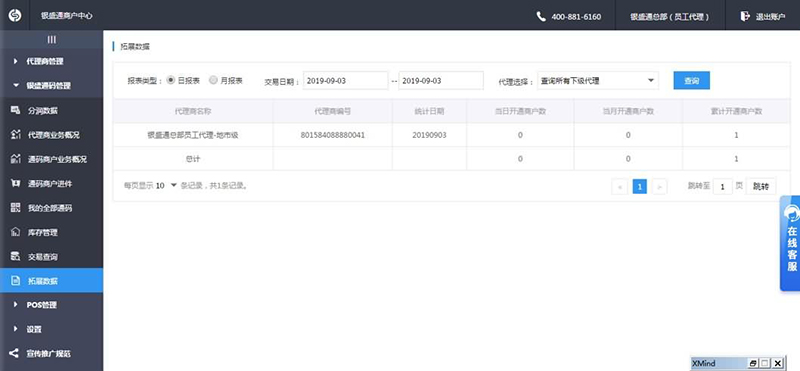
Task: Click the 交易查询 search icon
Action: coord(15,256)
